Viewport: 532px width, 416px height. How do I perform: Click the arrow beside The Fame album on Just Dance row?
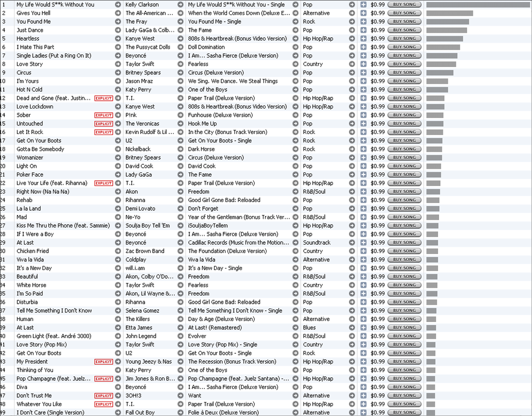296,30
